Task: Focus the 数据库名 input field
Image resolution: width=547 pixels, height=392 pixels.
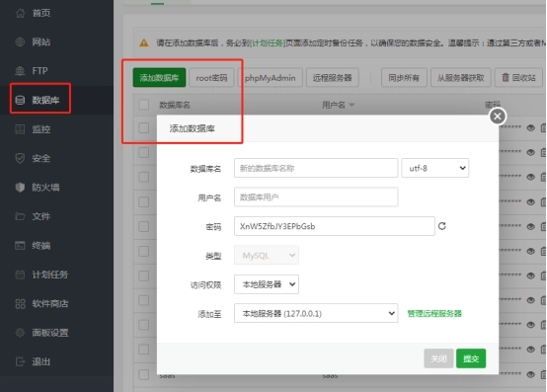Action: click(316, 168)
